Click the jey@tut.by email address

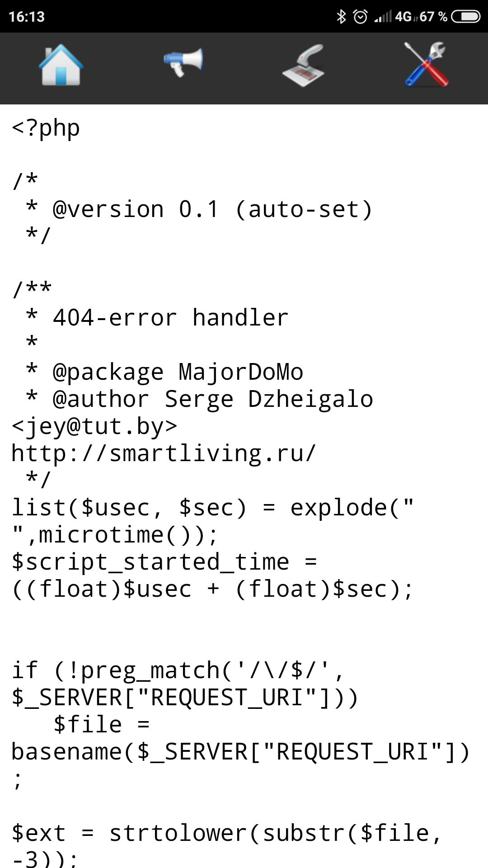point(94,426)
